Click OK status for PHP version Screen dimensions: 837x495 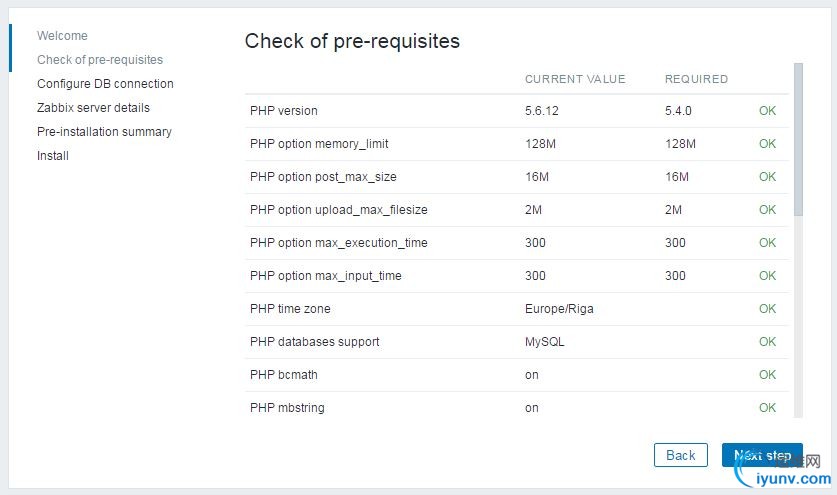[767, 111]
